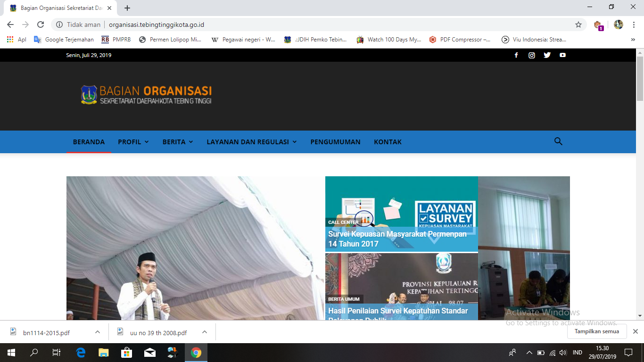This screenshot has width=644, height=362.
Task: Open featured image of man with microphone
Action: point(195,248)
